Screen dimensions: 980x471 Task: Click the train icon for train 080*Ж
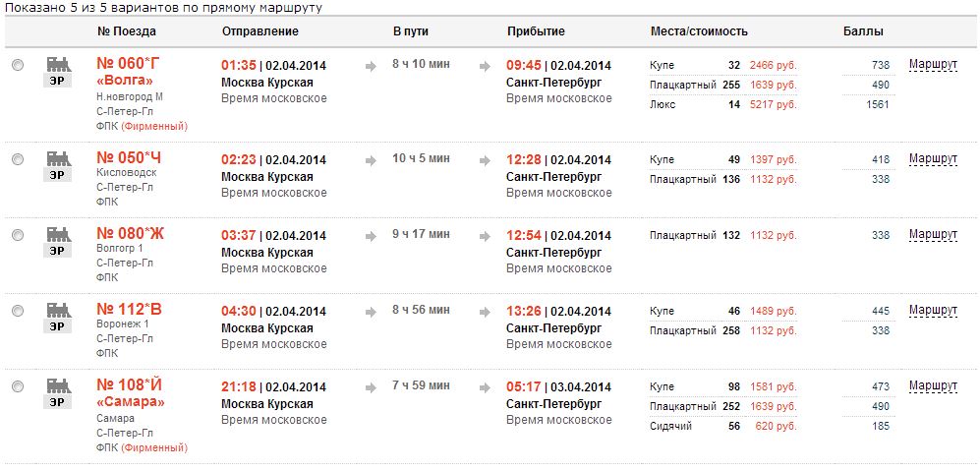(59, 242)
